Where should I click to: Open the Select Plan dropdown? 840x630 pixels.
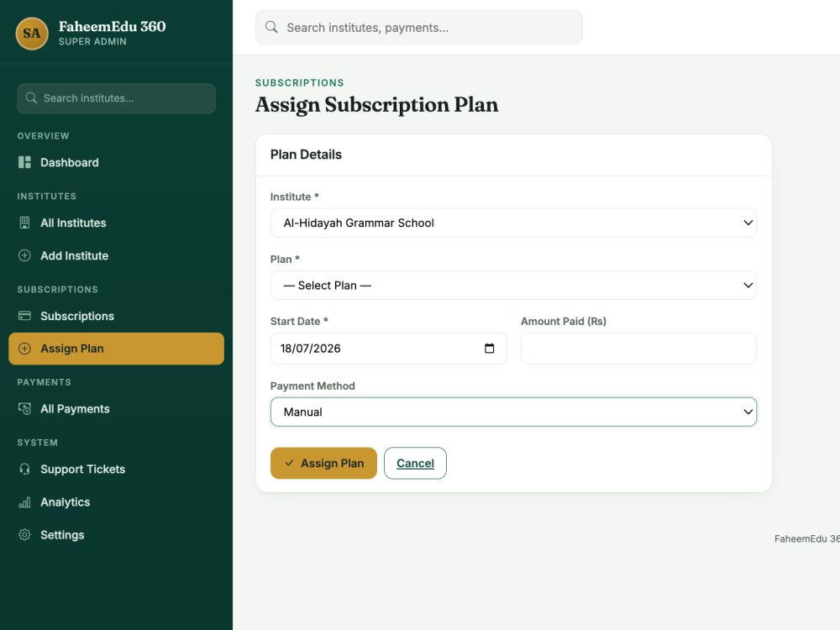click(513, 285)
